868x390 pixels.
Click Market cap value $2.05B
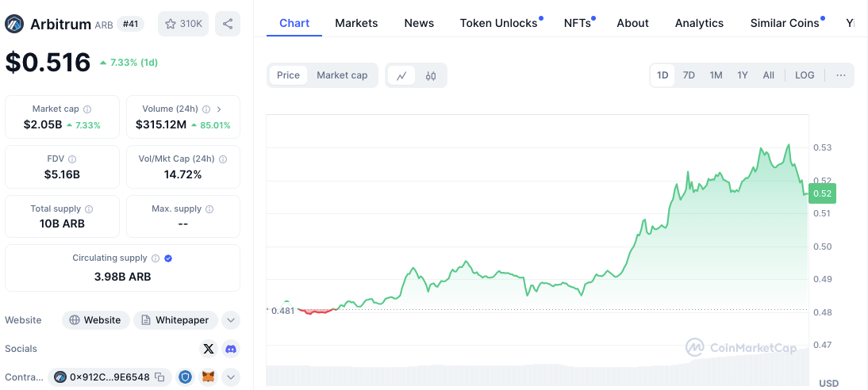43,125
